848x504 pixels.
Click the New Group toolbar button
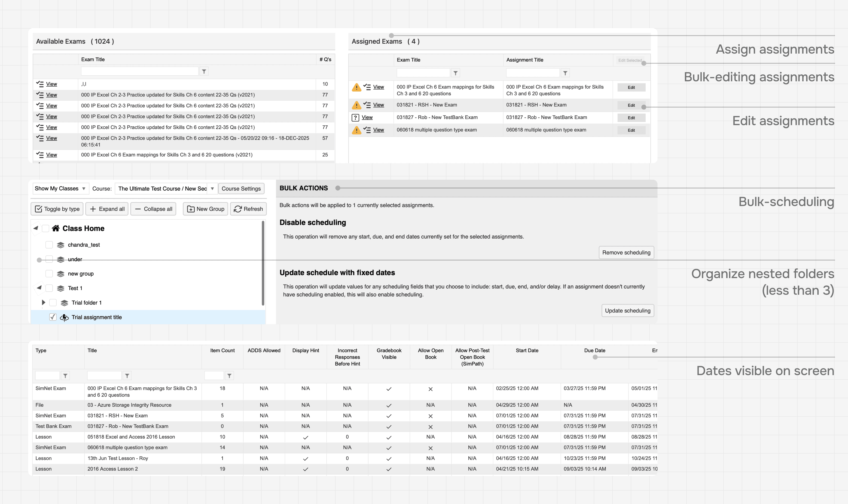tap(206, 209)
